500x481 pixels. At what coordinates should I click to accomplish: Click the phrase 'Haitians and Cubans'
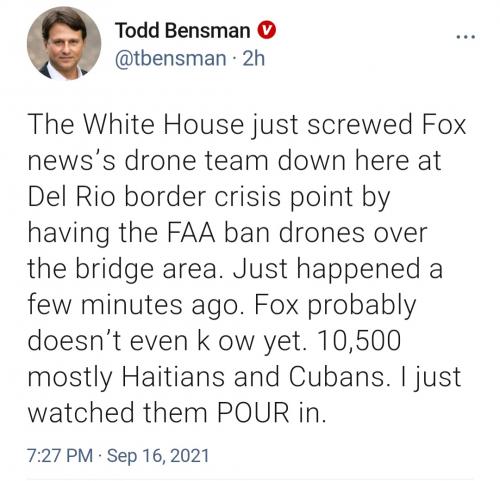point(255,377)
